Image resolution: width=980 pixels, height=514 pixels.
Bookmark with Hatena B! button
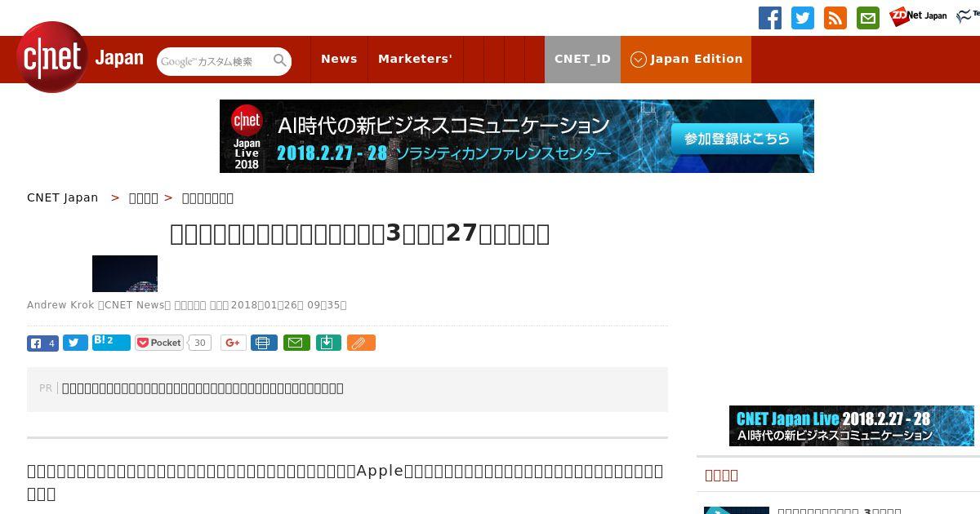click(x=111, y=342)
